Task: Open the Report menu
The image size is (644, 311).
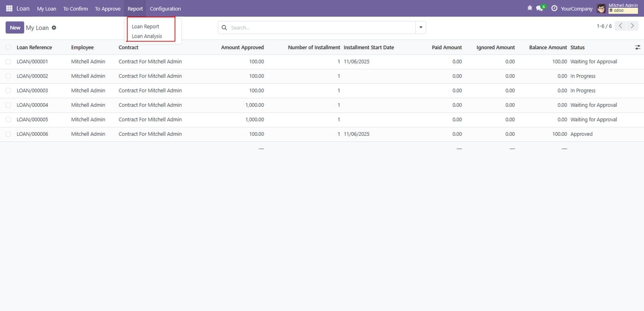Action: (x=135, y=8)
